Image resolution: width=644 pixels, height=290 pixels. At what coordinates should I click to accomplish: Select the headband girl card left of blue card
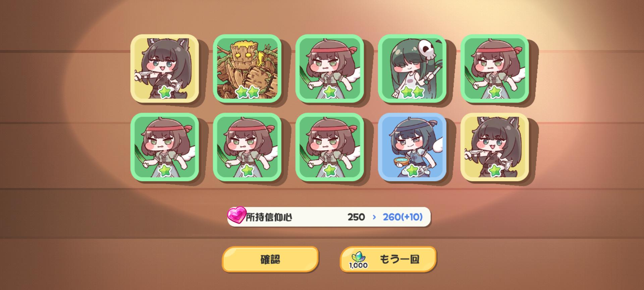point(330,147)
